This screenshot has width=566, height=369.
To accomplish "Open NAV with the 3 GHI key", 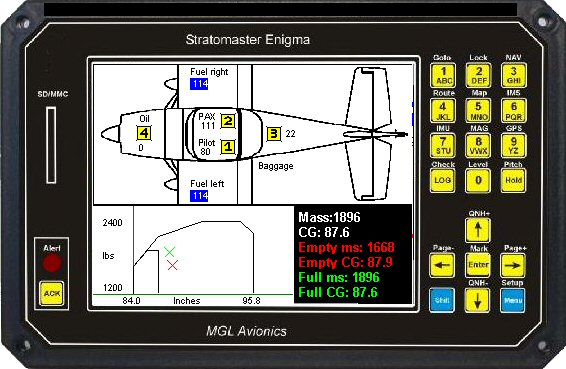I will click(513, 75).
